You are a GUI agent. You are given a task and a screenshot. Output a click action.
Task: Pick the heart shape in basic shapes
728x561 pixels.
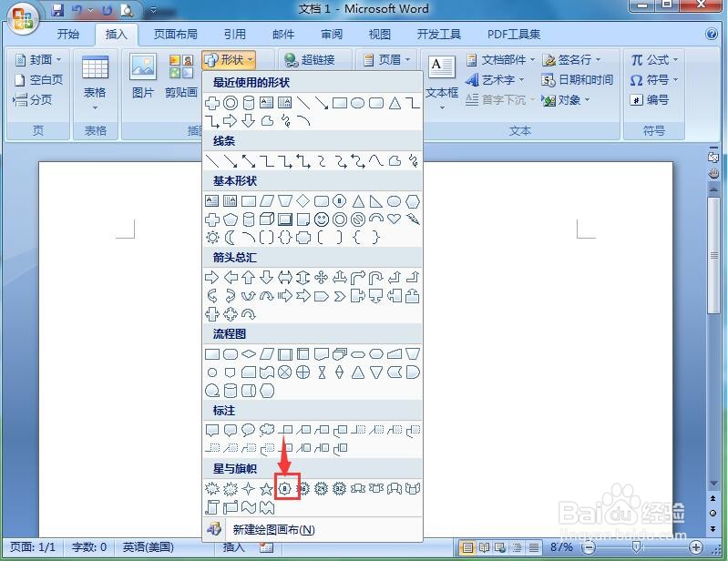point(395,219)
